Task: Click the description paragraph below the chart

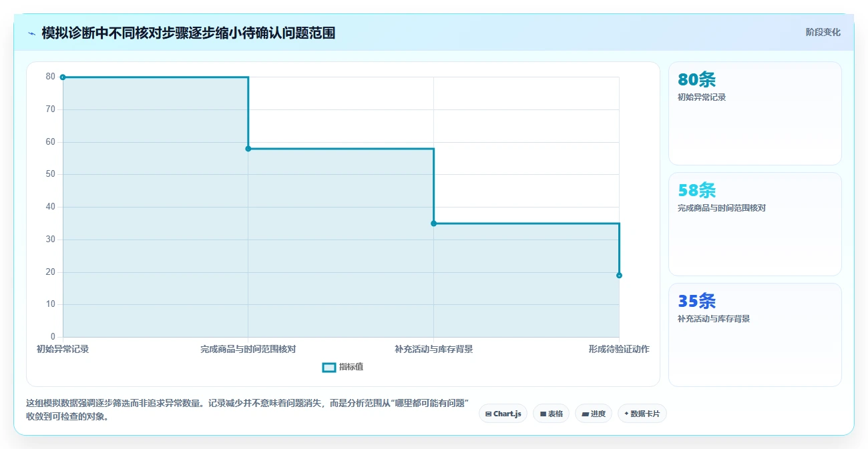Action: 247,410
